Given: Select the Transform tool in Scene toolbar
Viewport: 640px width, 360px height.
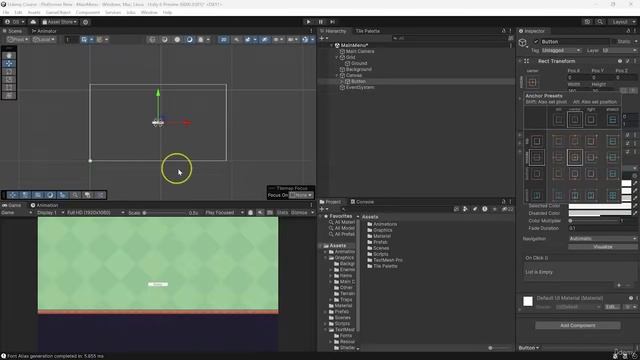Looking at the screenshot, I should click(9, 96).
